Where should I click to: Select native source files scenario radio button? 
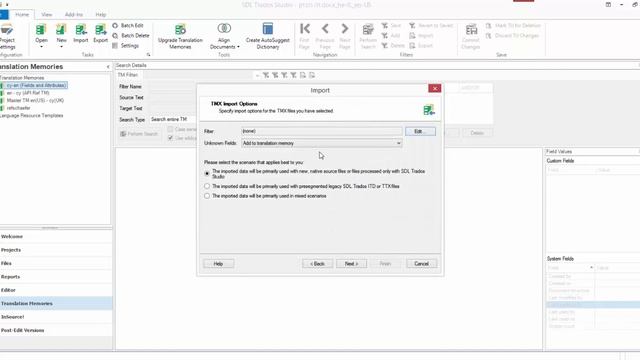click(207, 173)
